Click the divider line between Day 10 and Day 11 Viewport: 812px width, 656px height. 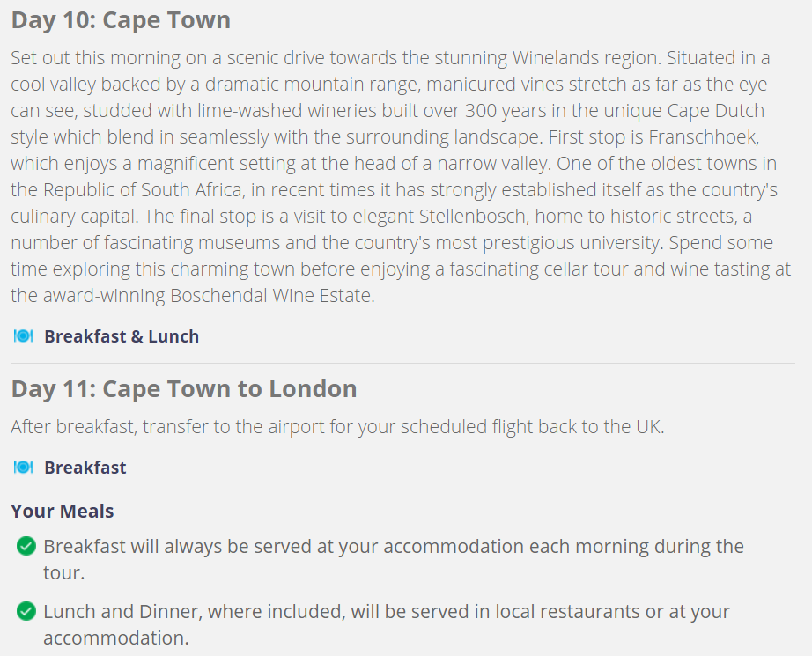click(402, 363)
